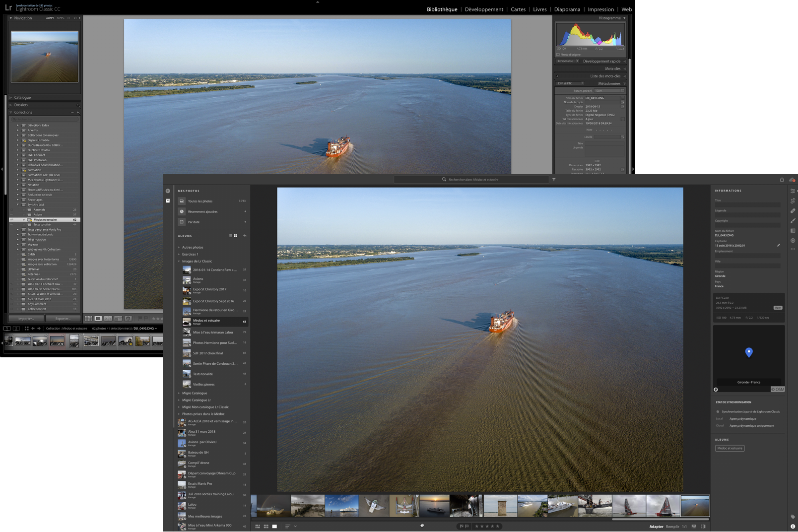Show albums as thumbnail grid view

point(235,236)
